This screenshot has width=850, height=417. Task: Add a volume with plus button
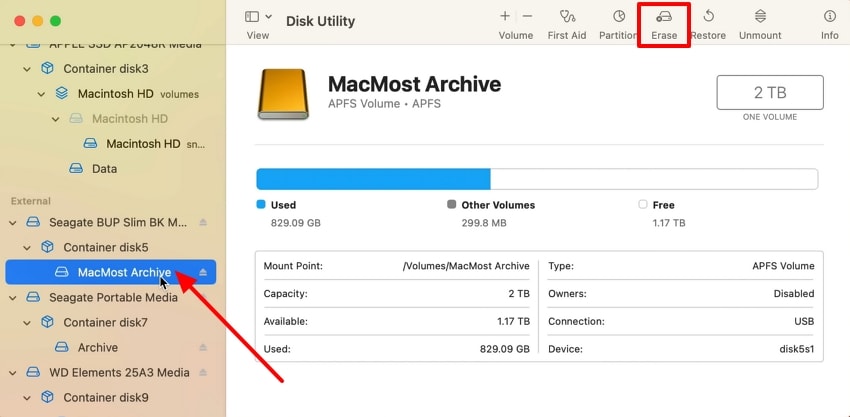click(x=505, y=17)
